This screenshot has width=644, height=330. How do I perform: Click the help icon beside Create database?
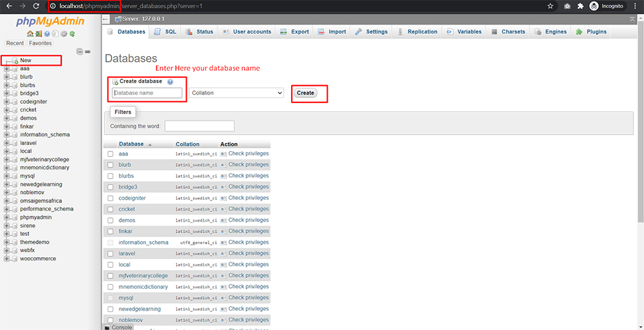pos(170,82)
